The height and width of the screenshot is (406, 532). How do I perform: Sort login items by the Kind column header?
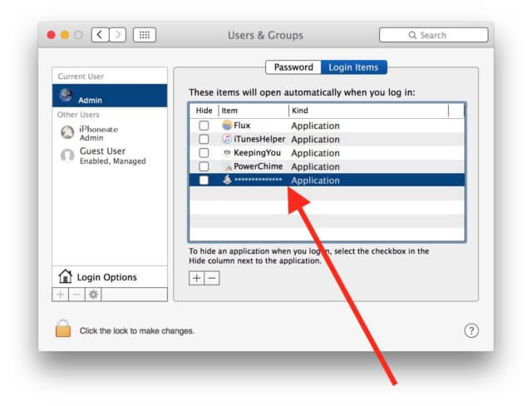point(368,111)
